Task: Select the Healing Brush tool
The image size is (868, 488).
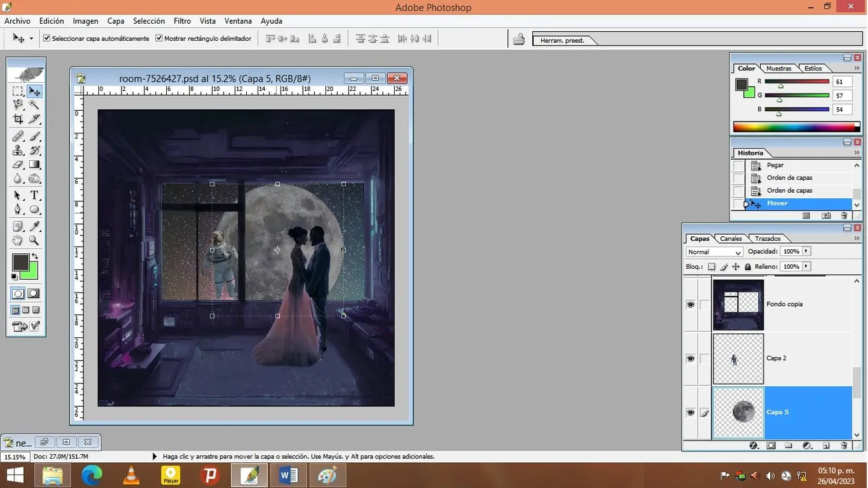Action: pyautogui.click(x=18, y=136)
